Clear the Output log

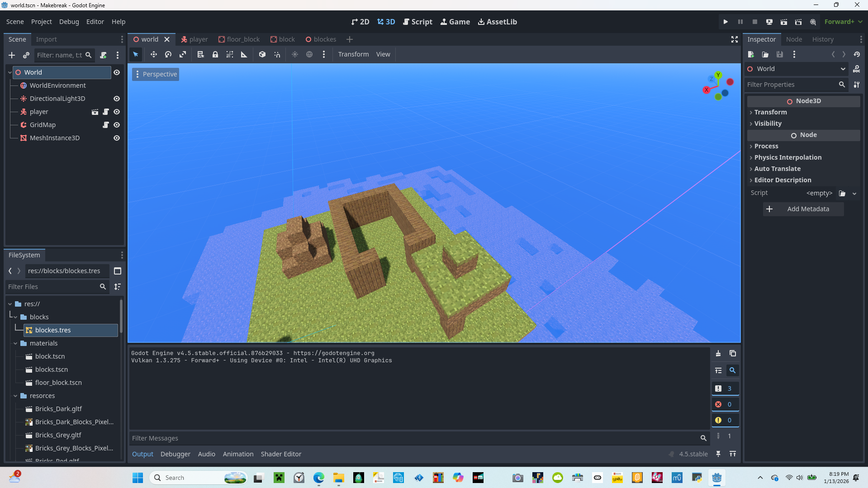[718, 354]
